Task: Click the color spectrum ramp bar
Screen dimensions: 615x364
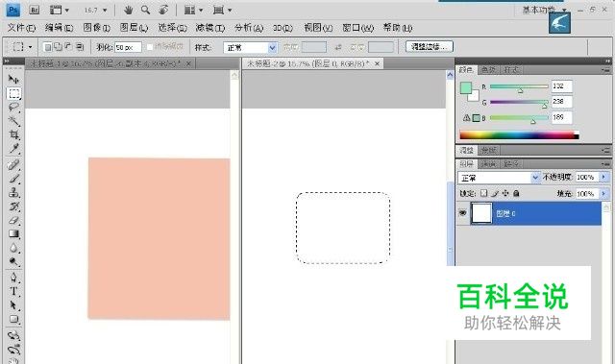Action: 519,135
